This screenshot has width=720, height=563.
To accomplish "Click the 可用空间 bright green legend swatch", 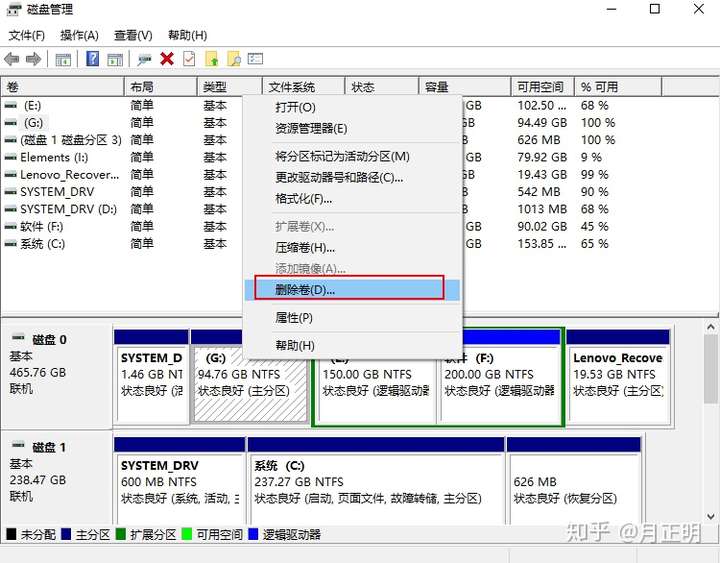I will tap(187, 534).
